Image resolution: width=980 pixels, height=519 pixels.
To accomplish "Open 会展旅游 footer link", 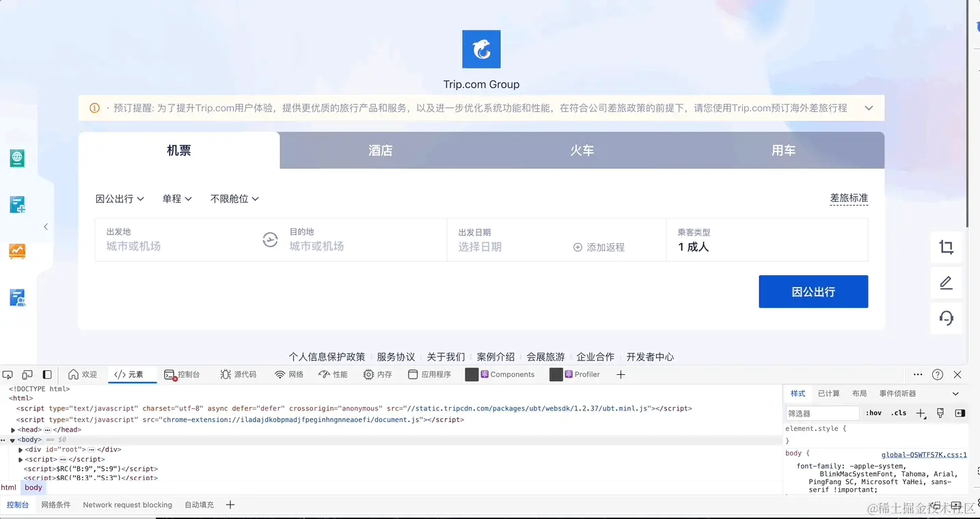I will pos(545,356).
